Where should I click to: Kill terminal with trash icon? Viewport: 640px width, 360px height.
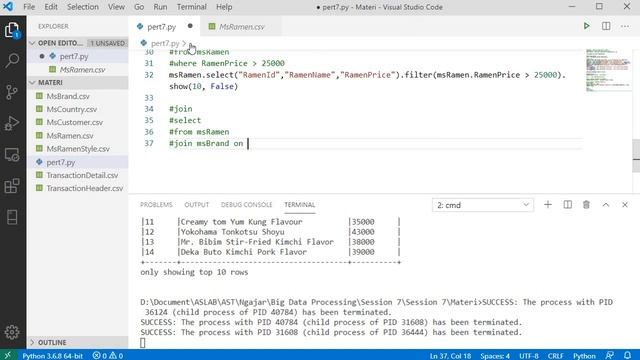pos(586,204)
